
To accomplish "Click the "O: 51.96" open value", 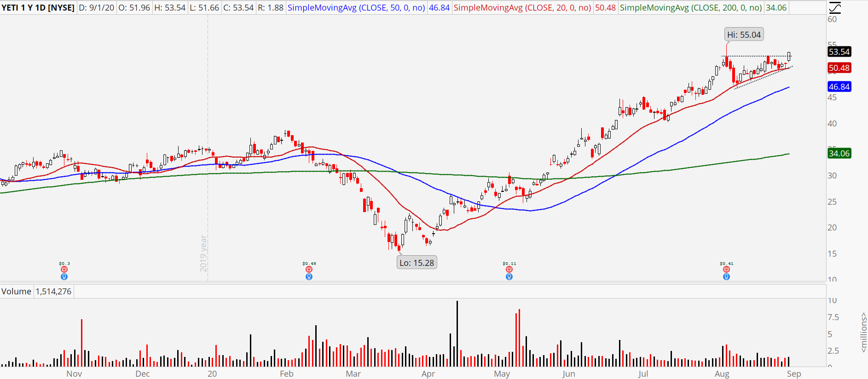I will tap(134, 8).
